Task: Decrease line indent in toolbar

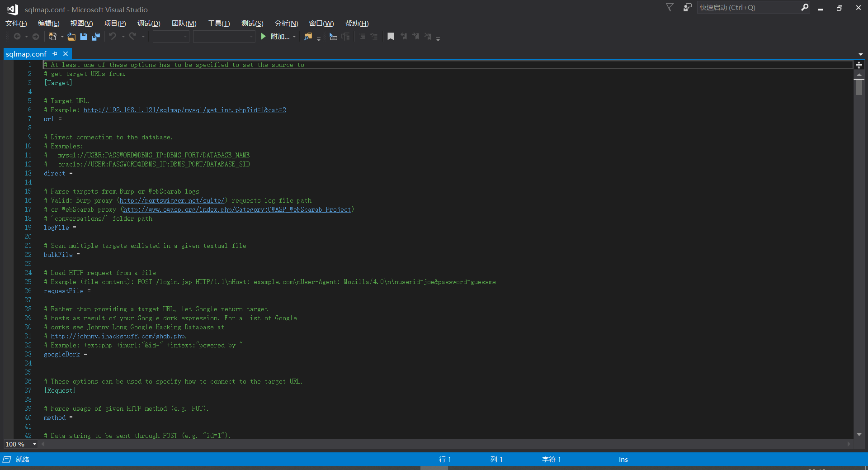Action: 362,37
